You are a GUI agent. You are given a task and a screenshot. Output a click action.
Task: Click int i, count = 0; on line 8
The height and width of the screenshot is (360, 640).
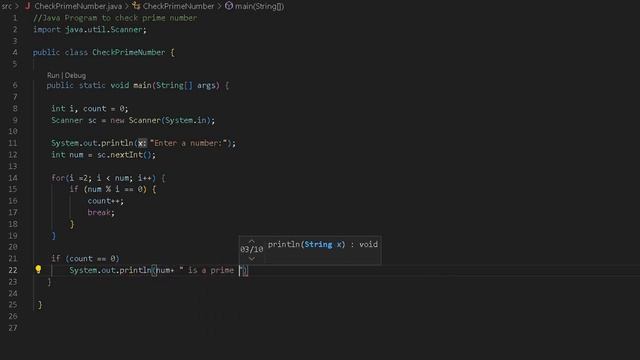89,109
